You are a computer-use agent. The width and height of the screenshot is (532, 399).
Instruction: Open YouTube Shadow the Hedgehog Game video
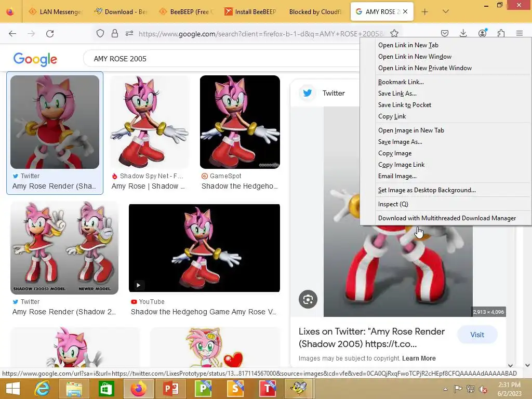pos(204,248)
